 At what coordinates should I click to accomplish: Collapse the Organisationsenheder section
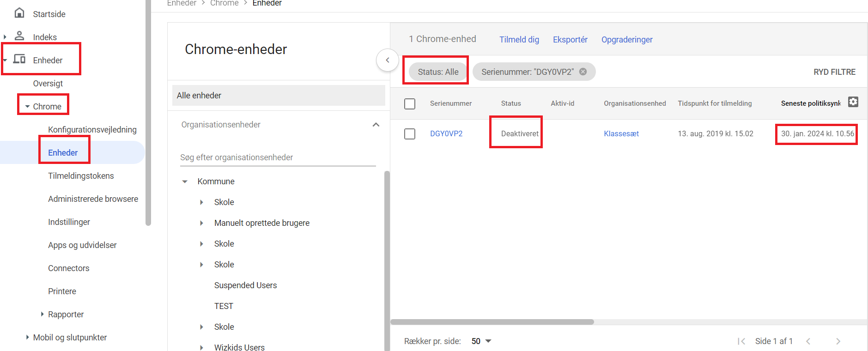pos(376,125)
